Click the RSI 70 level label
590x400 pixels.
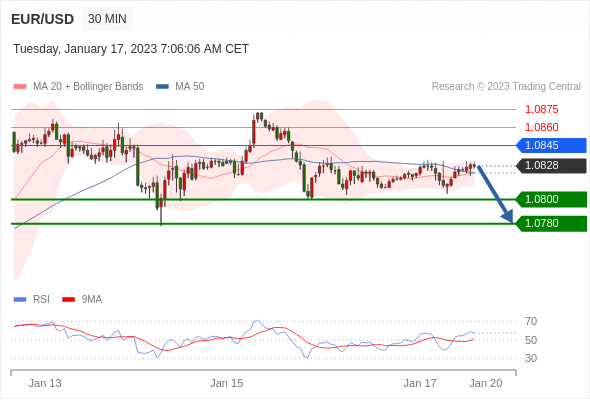click(x=531, y=321)
